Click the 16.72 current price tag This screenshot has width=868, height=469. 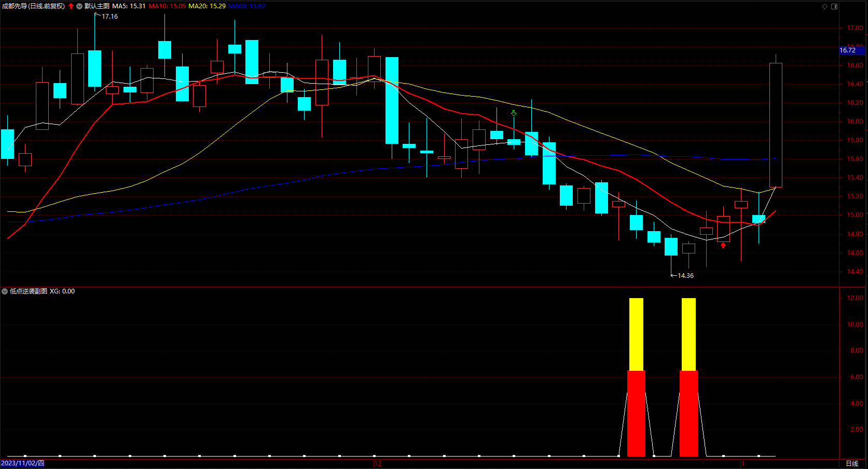click(852, 50)
